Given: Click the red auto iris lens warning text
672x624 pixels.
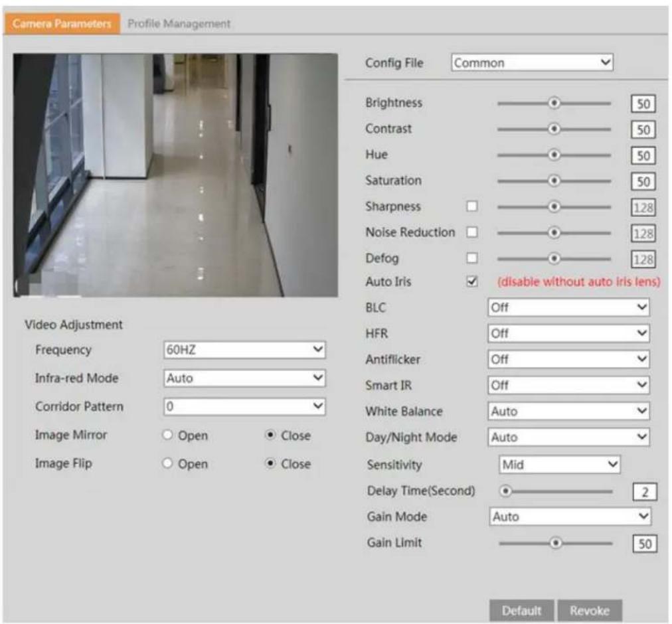Looking at the screenshot, I should coord(578,282).
